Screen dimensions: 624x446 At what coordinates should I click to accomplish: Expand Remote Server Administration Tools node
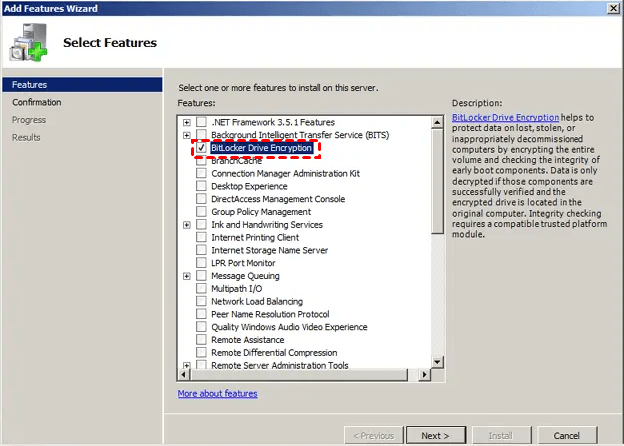187,365
